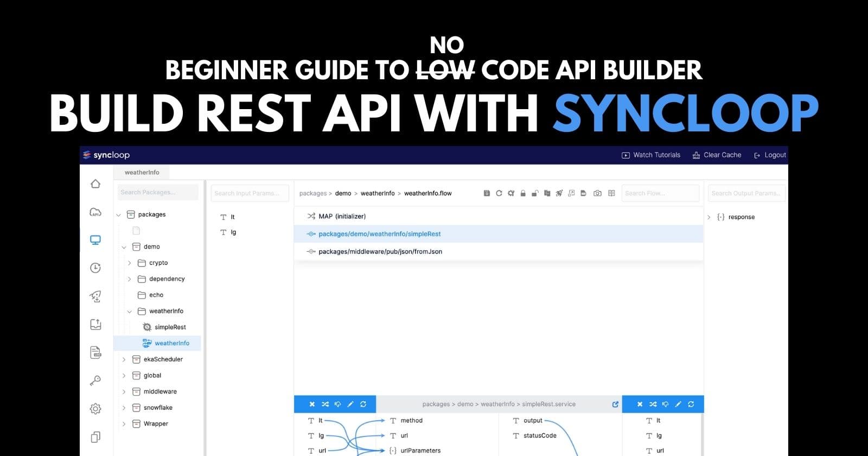Expand the response output parameter
The width and height of the screenshot is (868, 456).
pos(709,217)
